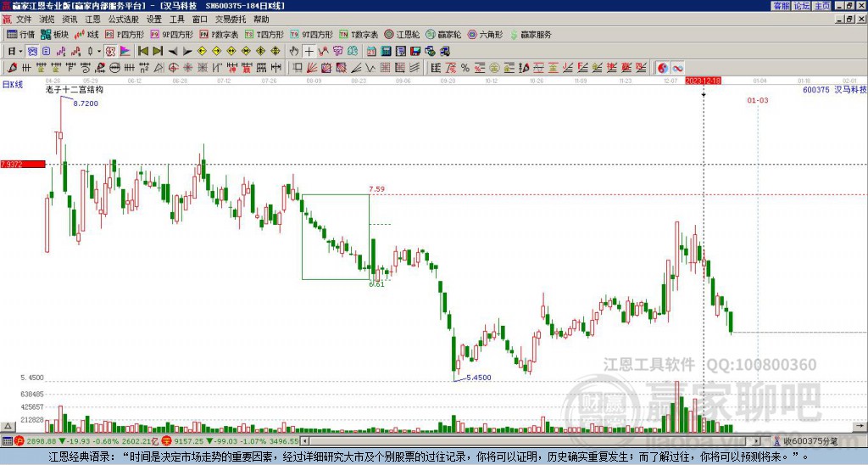Click the 老子十二宫结构 indicator label
The width and height of the screenshot is (868, 465).
75,89
